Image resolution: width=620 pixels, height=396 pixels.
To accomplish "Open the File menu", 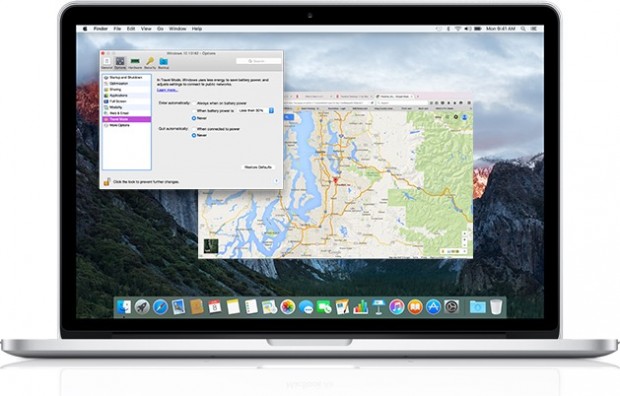I will tap(117, 29).
